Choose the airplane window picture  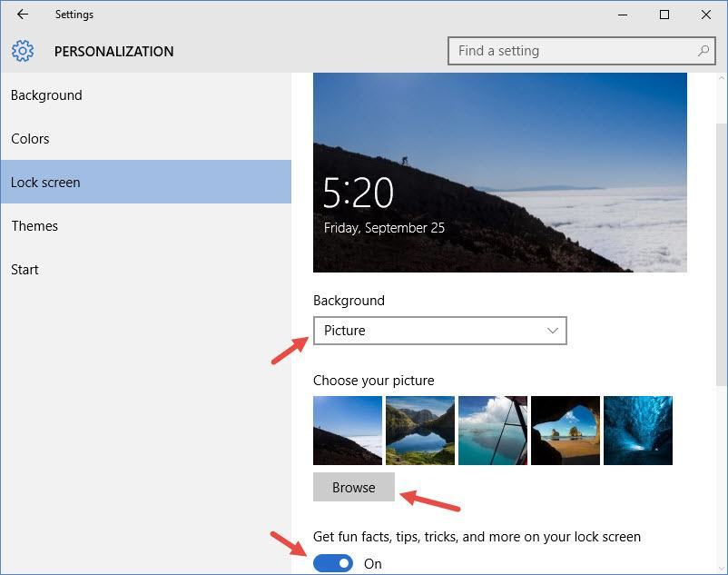point(493,429)
